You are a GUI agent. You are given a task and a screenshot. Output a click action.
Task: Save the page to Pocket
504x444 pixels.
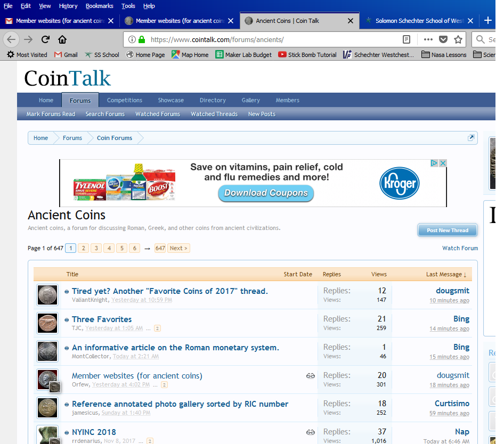(x=443, y=39)
